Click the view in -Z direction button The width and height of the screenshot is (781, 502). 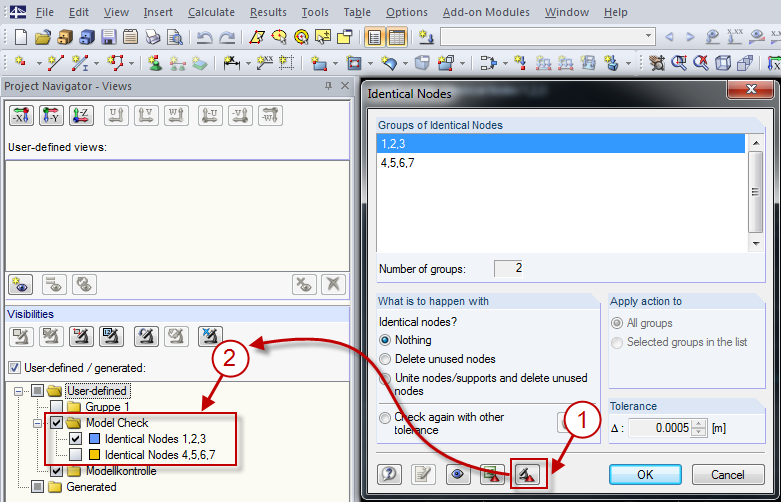(81, 116)
